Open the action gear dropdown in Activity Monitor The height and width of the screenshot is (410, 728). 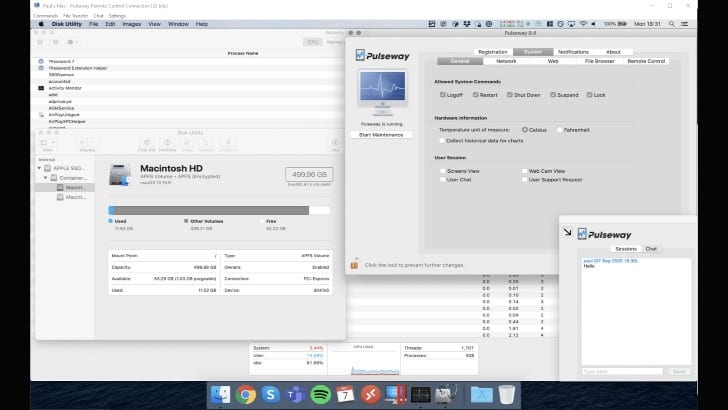[72, 42]
